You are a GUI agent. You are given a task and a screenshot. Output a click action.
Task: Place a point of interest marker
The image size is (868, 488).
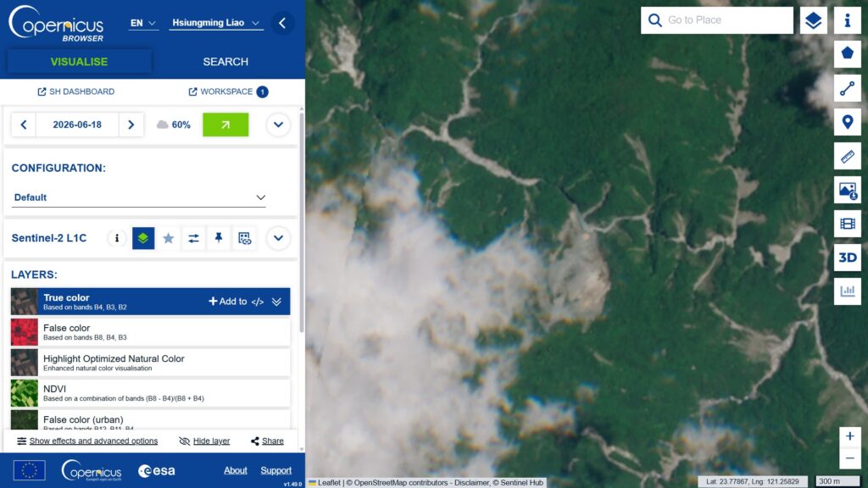click(847, 122)
